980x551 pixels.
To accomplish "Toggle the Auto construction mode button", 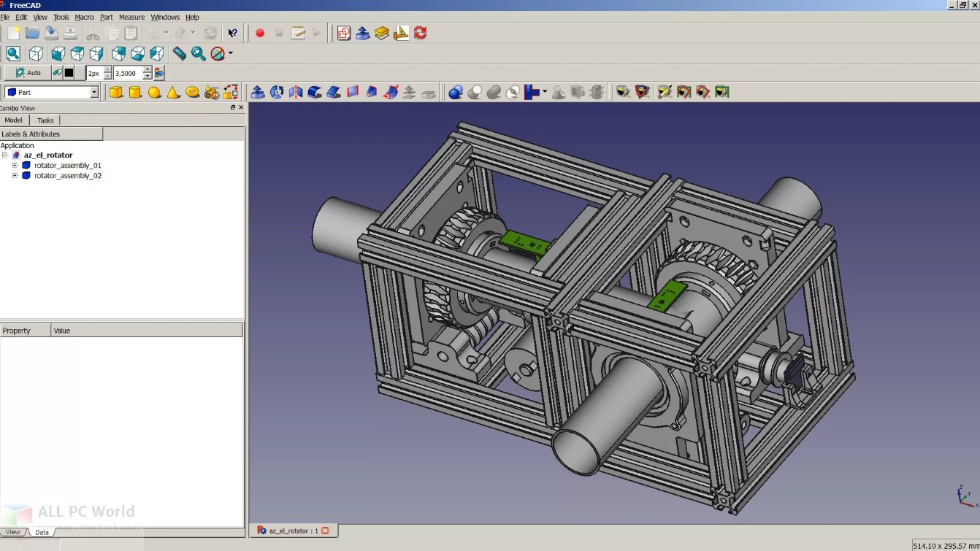I will [x=28, y=73].
